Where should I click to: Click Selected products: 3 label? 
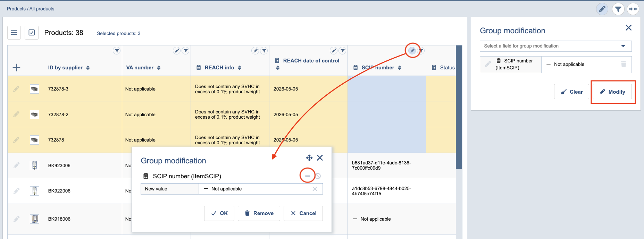pyautogui.click(x=119, y=33)
